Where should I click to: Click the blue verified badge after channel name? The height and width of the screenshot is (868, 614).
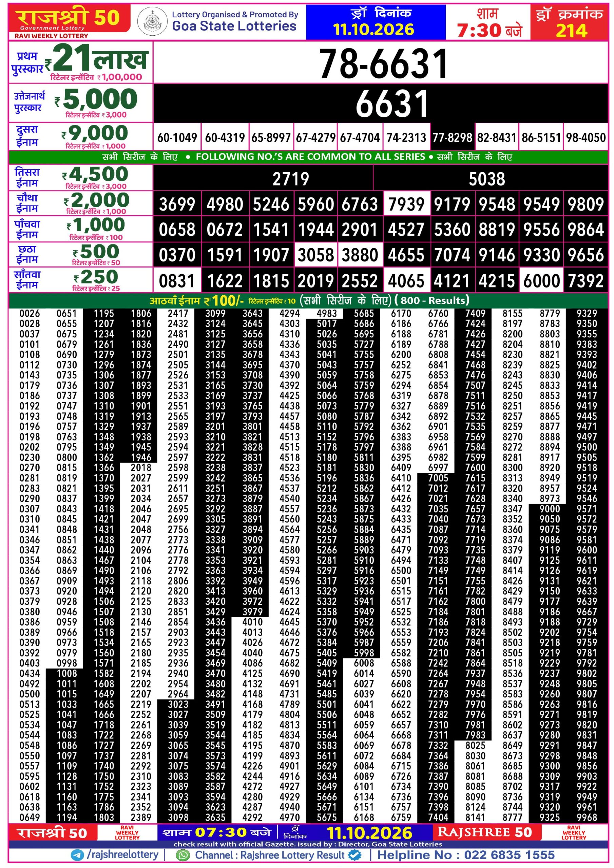pos(354,855)
